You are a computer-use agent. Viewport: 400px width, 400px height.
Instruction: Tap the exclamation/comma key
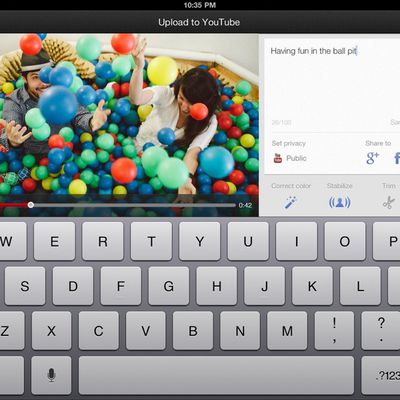334,331
